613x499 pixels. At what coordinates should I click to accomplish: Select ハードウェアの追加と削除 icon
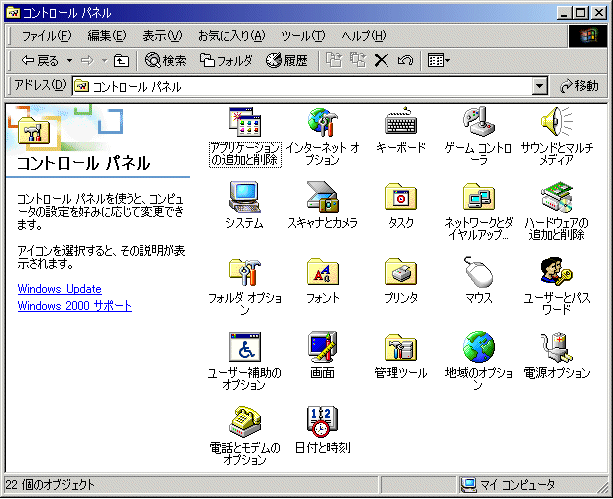557,197
